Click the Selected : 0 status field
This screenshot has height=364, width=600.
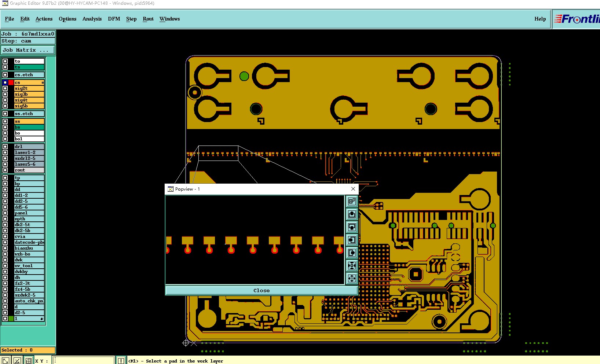(28, 350)
